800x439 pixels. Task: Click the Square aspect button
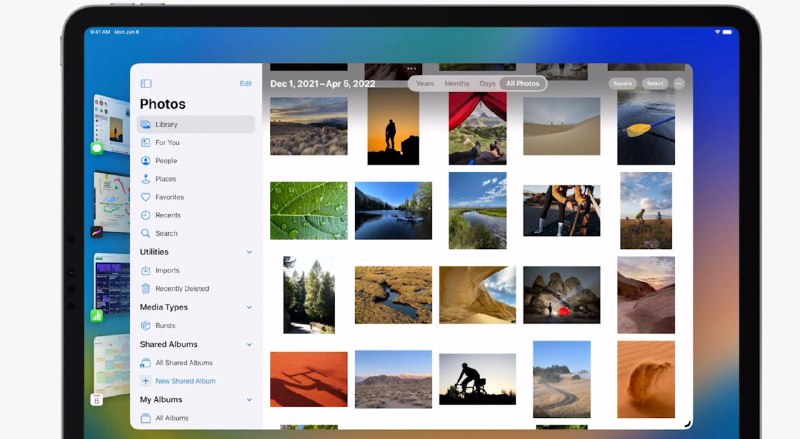pyautogui.click(x=622, y=83)
